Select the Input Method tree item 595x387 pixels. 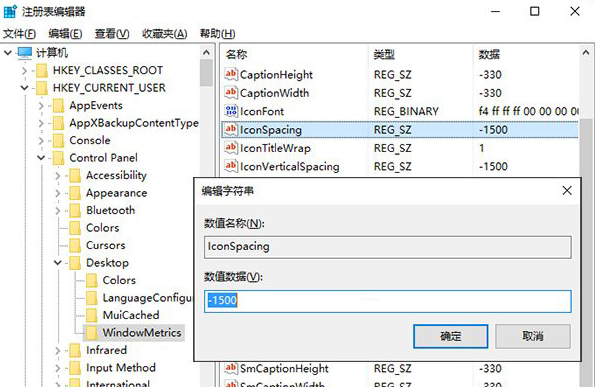click(121, 368)
